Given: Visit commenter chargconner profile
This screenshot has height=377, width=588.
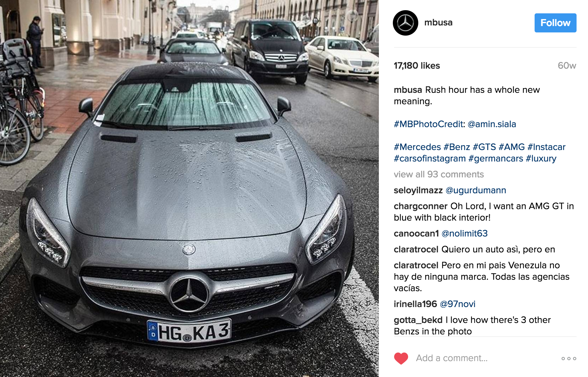Looking at the screenshot, I should [x=420, y=206].
